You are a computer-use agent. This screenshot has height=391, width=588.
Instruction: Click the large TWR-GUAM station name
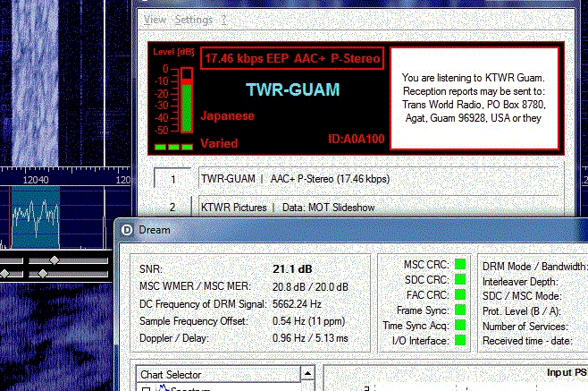point(292,89)
